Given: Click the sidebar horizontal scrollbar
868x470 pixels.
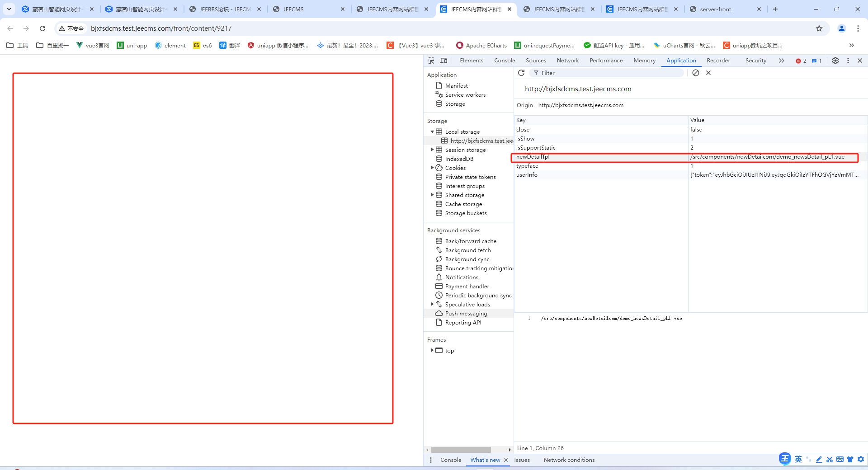Looking at the screenshot, I should [x=461, y=450].
